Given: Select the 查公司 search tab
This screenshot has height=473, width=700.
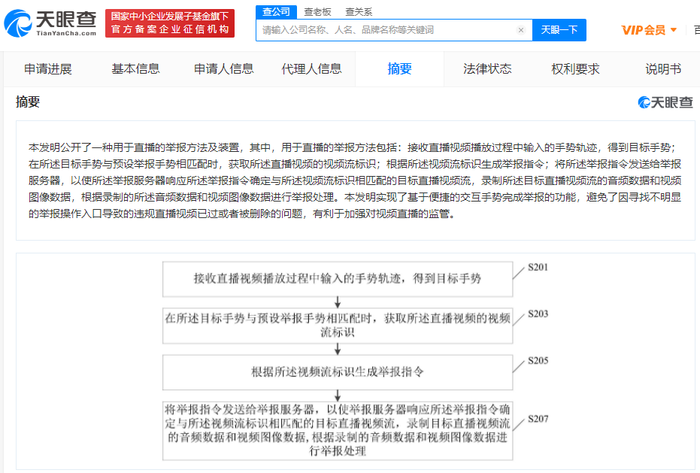Looking at the screenshot, I should [276, 12].
